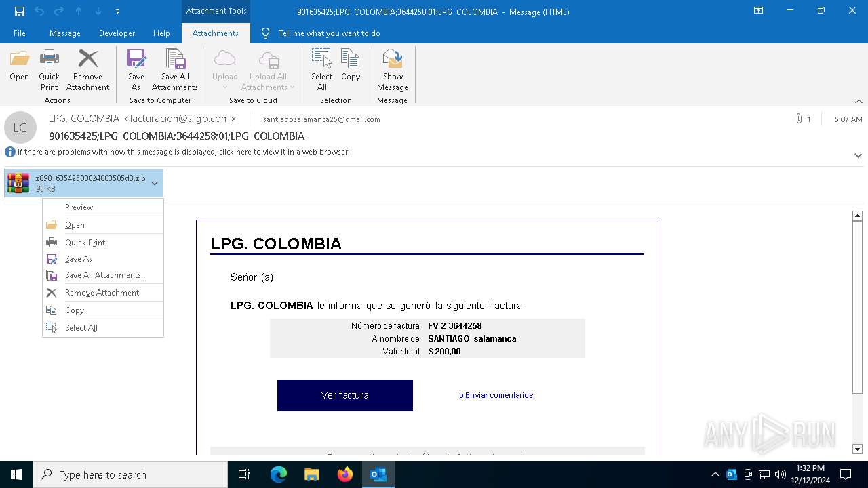
Task: Show hidden system tray icons
Action: pos(715,474)
